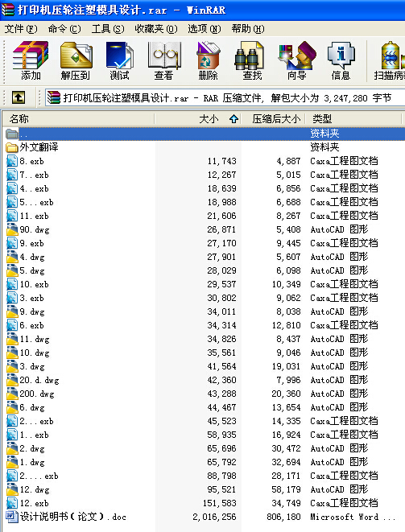This screenshot has width=405, height=532.
Task: Select file 4.dwg
Action: coord(32,257)
